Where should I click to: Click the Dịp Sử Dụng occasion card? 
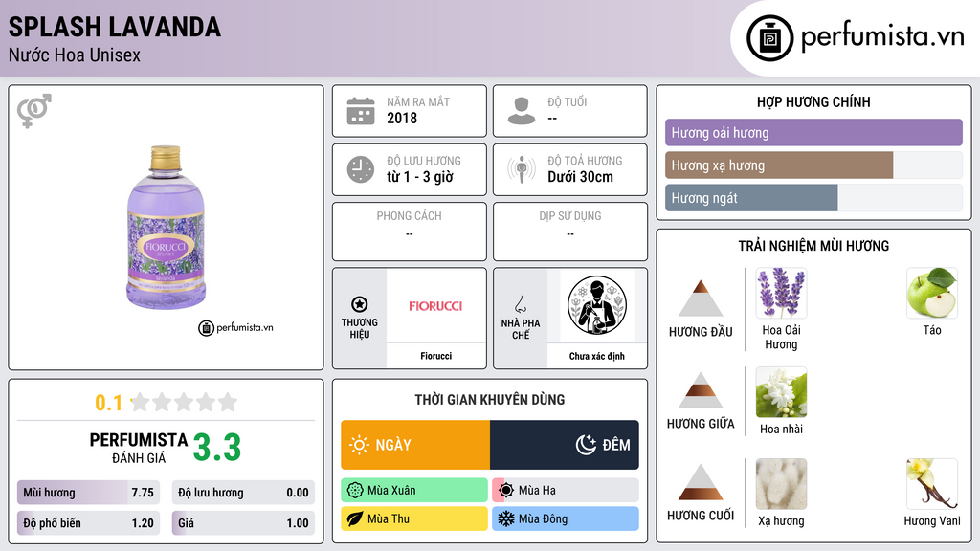pyautogui.click(x=570, y=231)
